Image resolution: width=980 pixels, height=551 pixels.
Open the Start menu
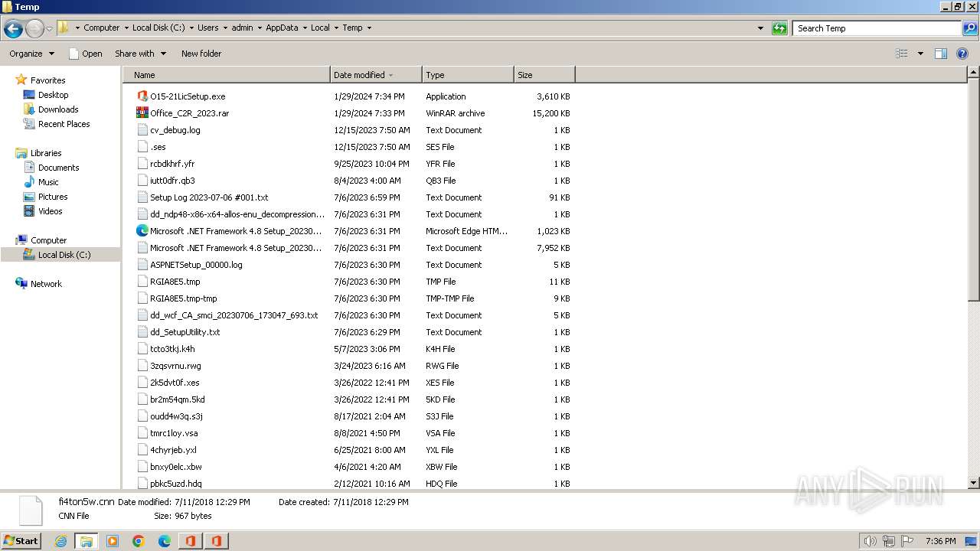pyautogui.click(x=21, y=541)
